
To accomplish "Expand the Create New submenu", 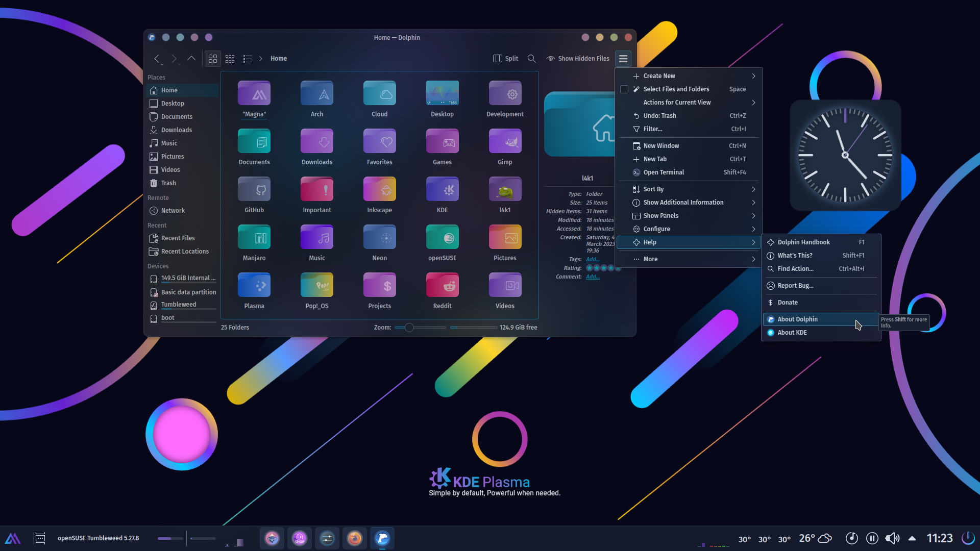I will 689,76.
